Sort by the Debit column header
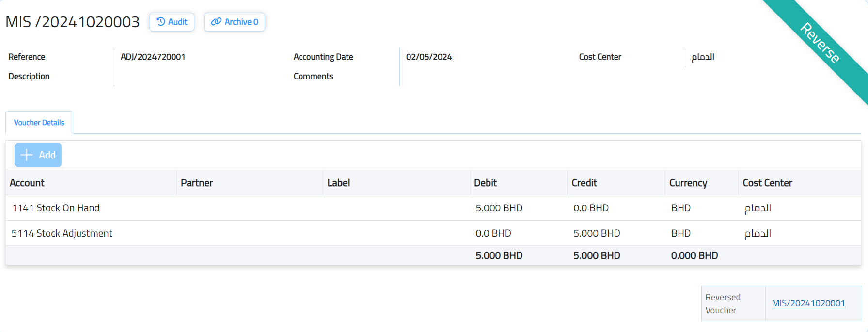This screenshot has width=868, height=332. [x=485, y=183]
